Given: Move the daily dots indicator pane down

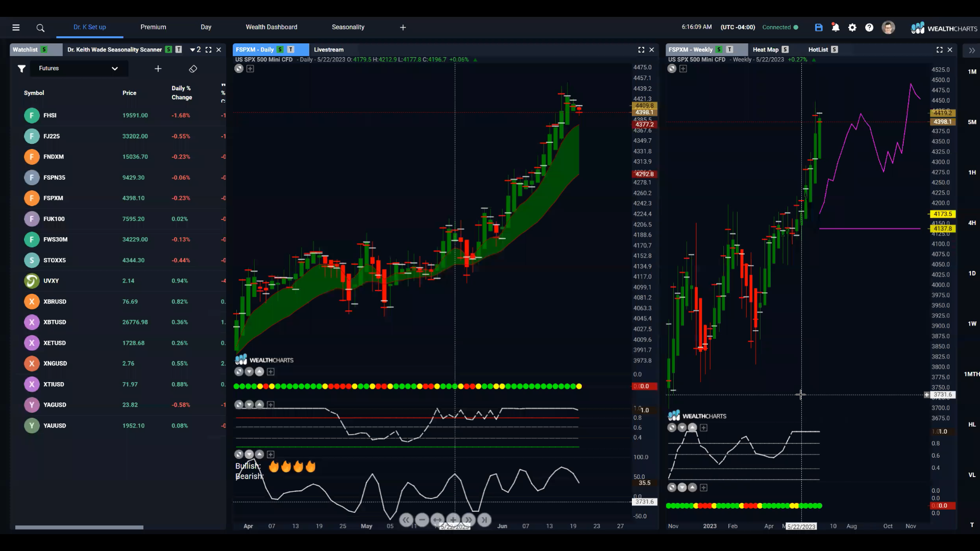Looking at the screenshot, I should click(249, 372).
